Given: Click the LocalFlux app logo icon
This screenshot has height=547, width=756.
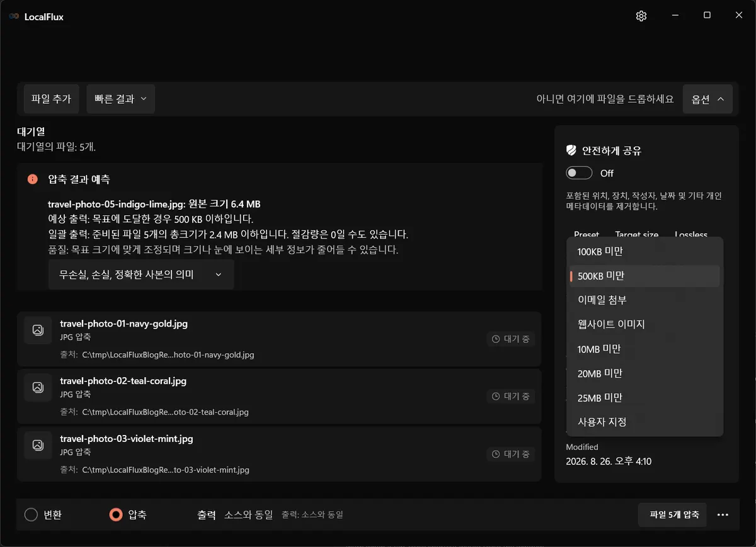Looking at the screenshot, I should [x=14, y=17].
